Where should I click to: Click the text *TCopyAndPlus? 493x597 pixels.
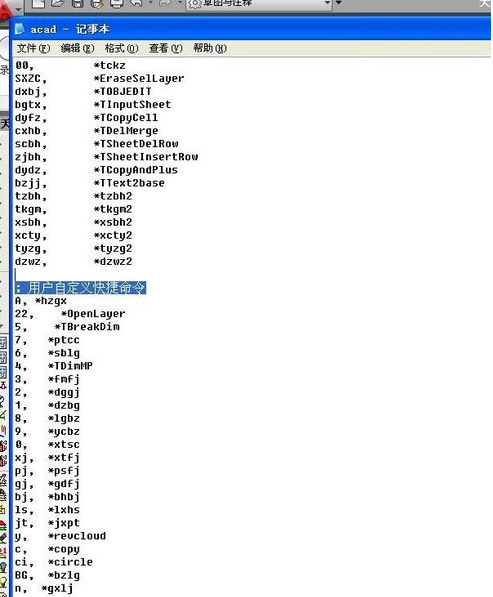pyautogui.click(x=136, y=170)
